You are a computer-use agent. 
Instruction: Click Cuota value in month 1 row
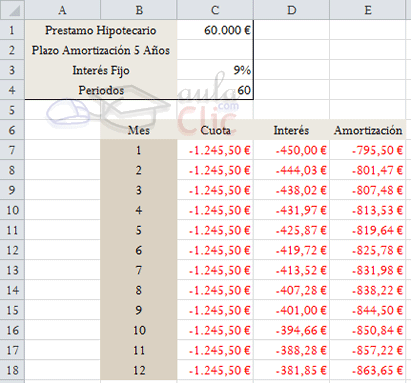point(215,150)
